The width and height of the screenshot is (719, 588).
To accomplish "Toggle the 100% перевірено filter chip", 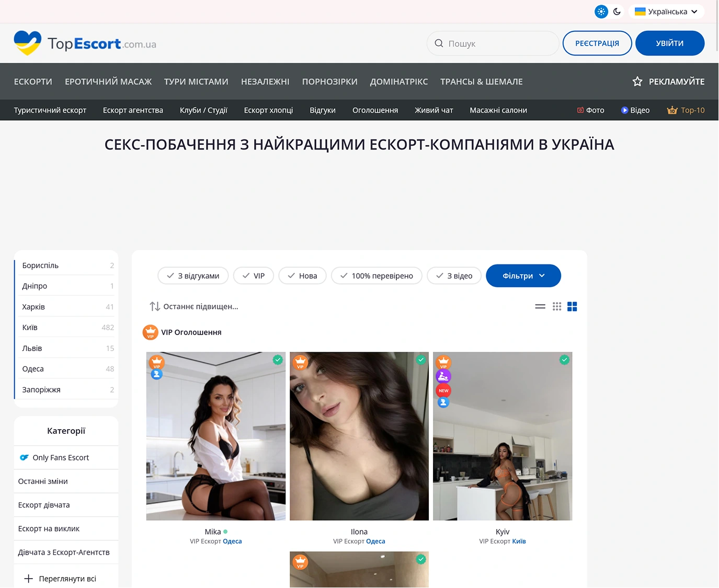I will [376, 276].
